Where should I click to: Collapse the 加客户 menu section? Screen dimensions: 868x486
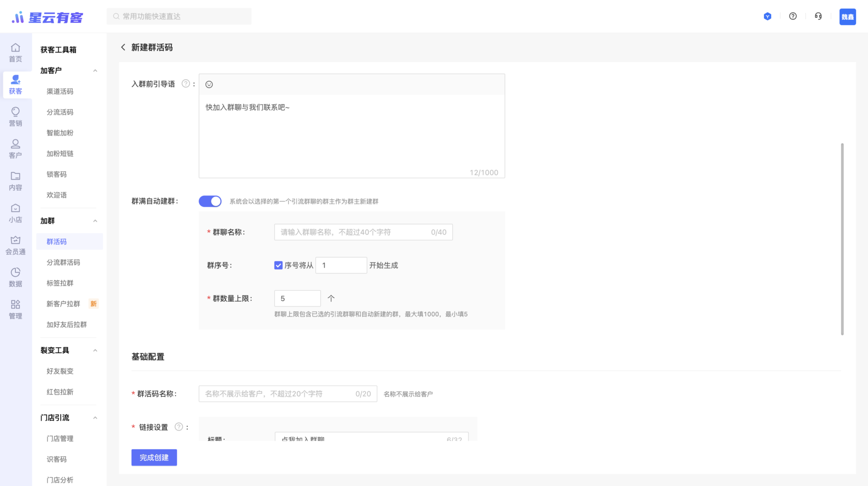point(95,71)
